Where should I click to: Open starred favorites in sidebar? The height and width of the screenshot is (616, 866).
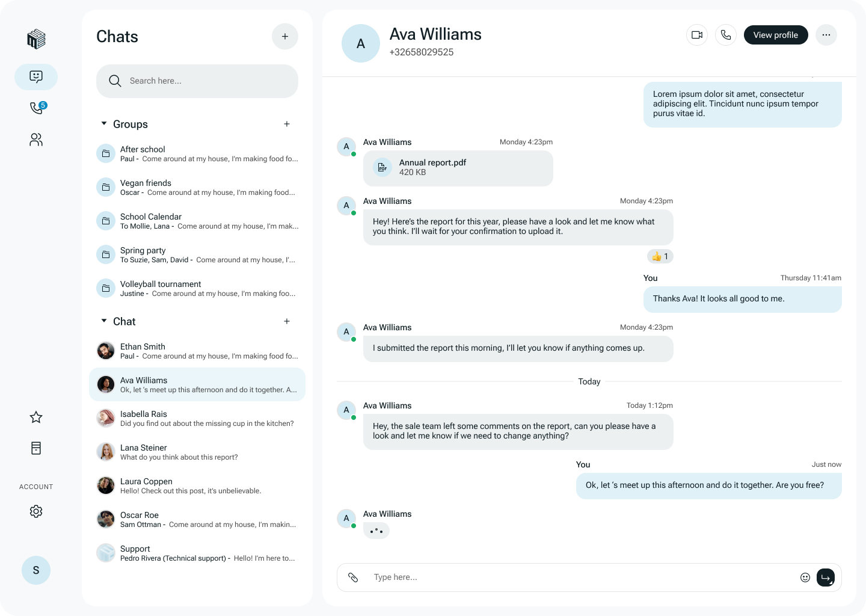(36, 417)
